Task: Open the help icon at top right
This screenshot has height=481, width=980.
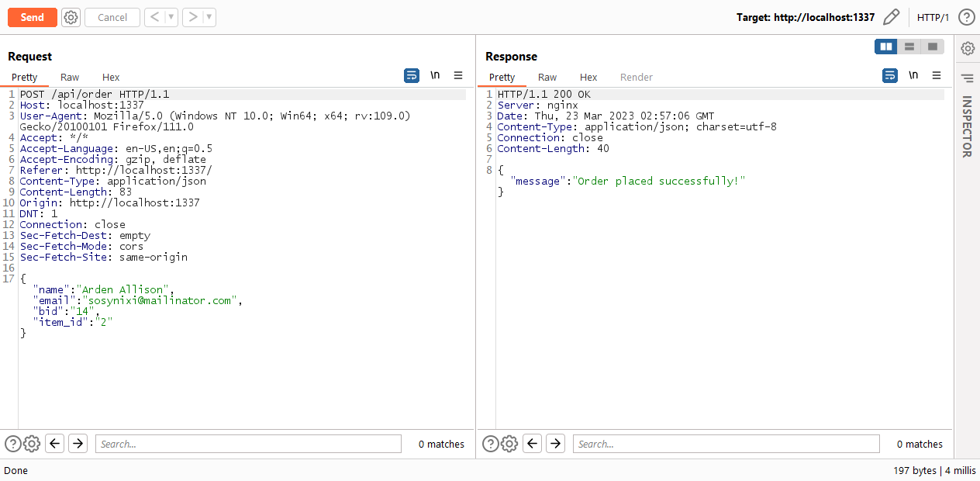Action: point(966,17)
